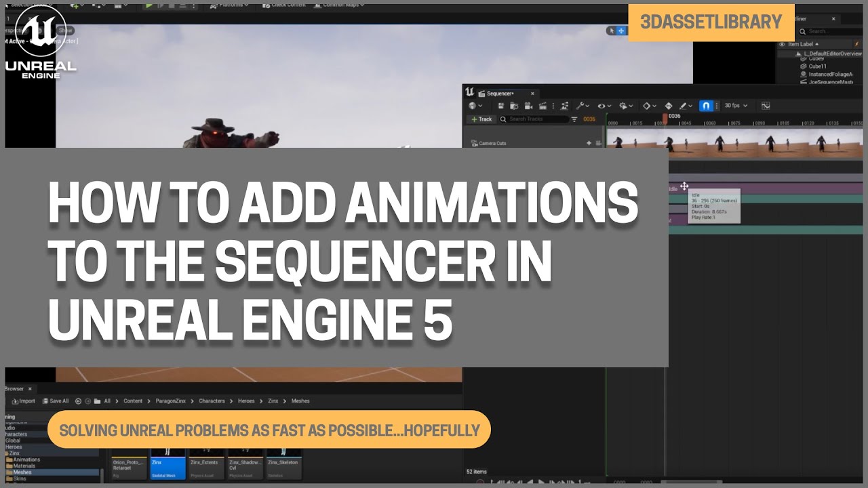Viewport: 868px width, 488px height.
Task: Open the curve editor icon
Action: click(x=766, y=106)
